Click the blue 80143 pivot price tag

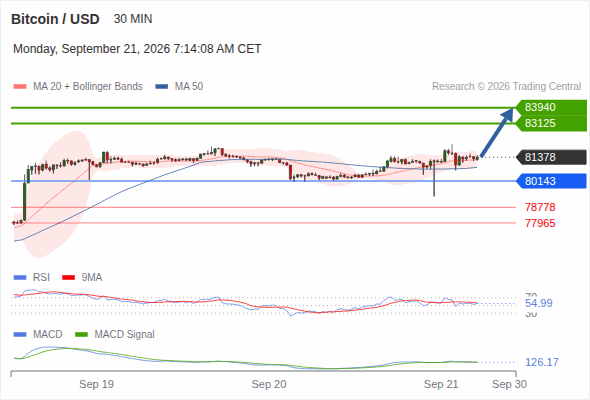coord(551,181)
